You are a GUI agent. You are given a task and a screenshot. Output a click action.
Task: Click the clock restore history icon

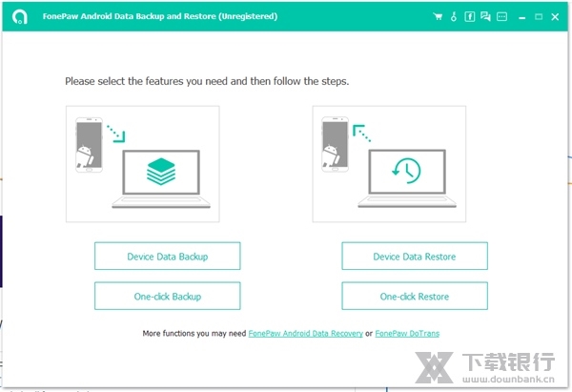(x=405, y=172)
